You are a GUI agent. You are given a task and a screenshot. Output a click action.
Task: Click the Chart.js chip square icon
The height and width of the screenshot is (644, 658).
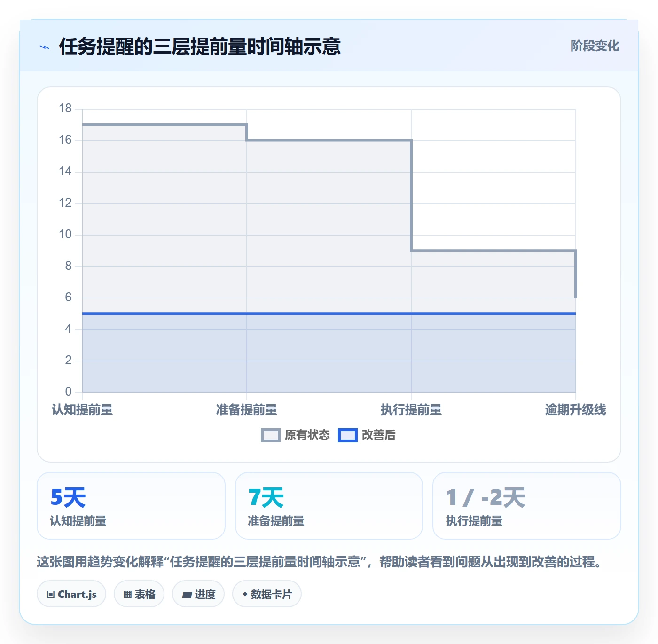coord(51,595)
